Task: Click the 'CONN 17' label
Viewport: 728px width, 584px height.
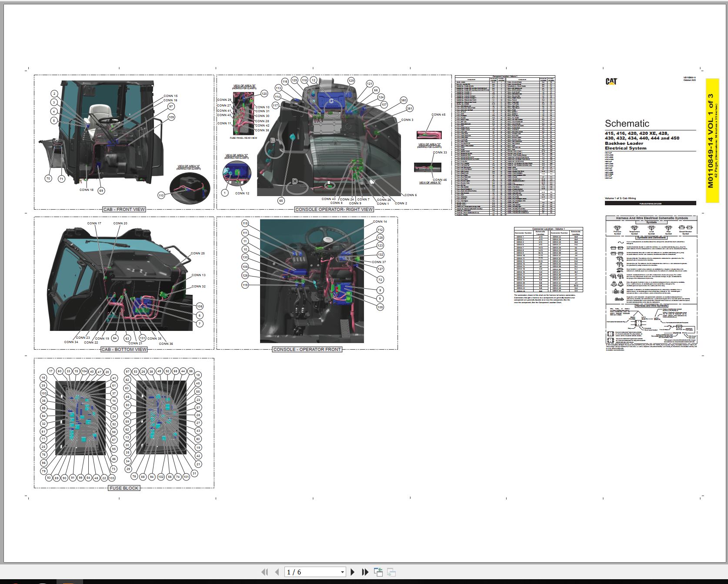Action: tap(94, 223)
